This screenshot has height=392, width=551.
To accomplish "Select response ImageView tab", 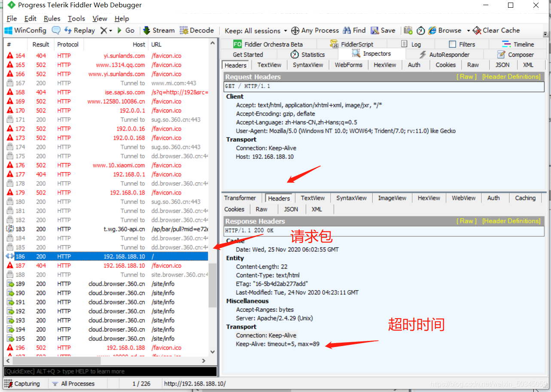I will tap(392, 198).
